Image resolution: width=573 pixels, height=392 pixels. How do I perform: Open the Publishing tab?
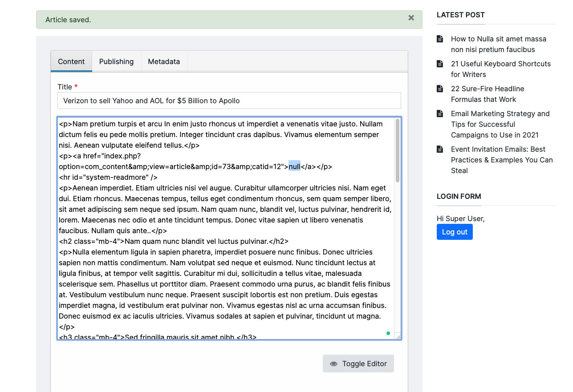pos(116,61)
